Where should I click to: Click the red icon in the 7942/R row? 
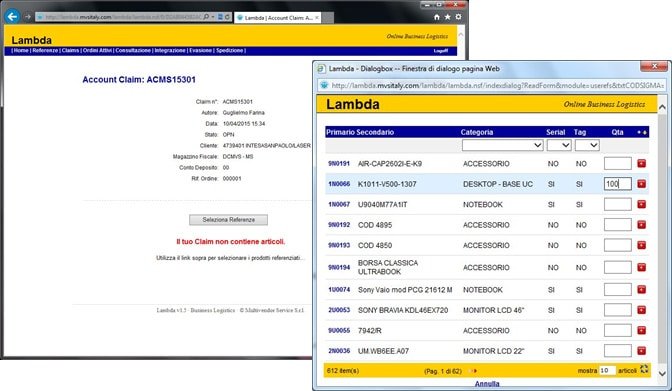tap(641, 331)
